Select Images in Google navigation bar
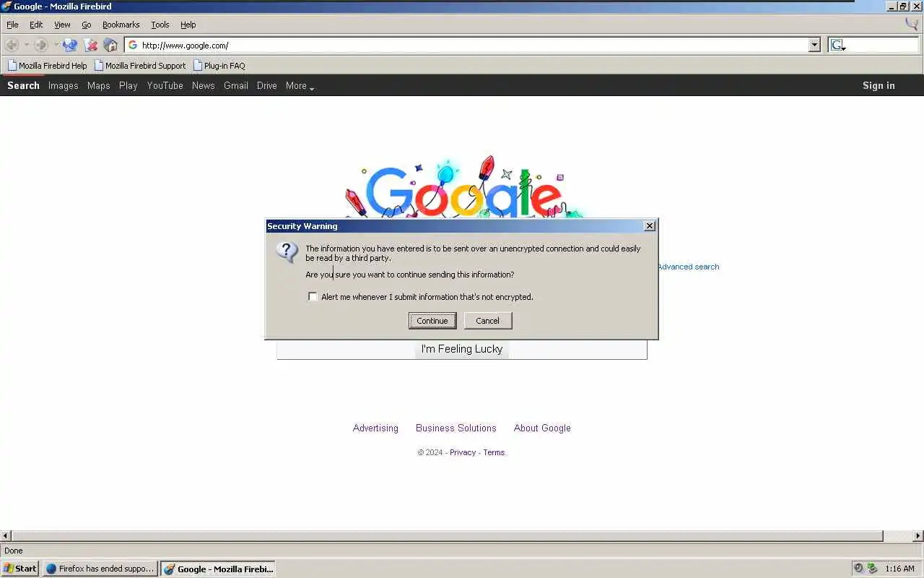Image resolution: width=924 pixels, height=578 pixels. [63, 85]
